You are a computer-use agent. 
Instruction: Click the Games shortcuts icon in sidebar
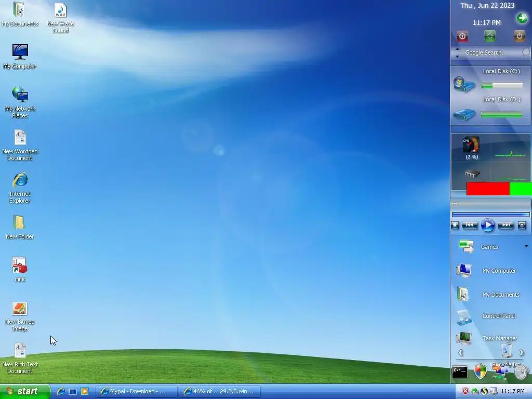tap(466, 246)
